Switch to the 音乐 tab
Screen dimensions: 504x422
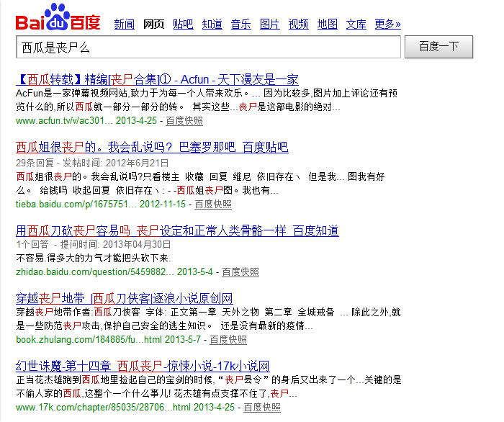(240, 24)
